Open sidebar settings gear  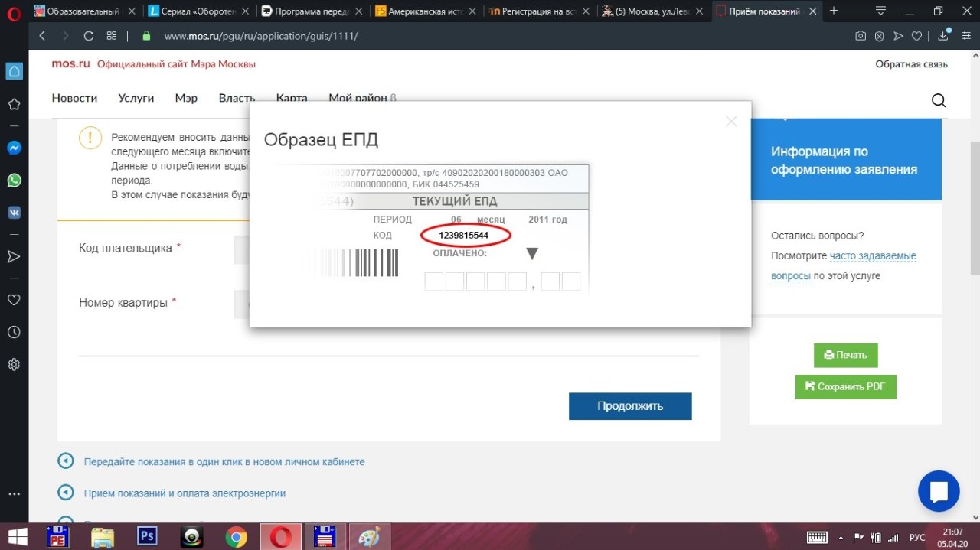tap(14, 364)
